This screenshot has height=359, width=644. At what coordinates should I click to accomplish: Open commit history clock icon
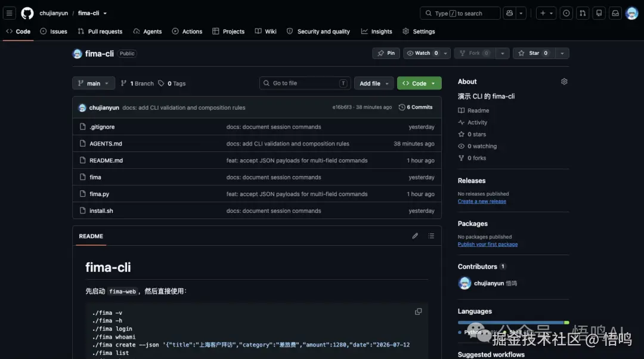pyautogui.click(x=402, y=107)
